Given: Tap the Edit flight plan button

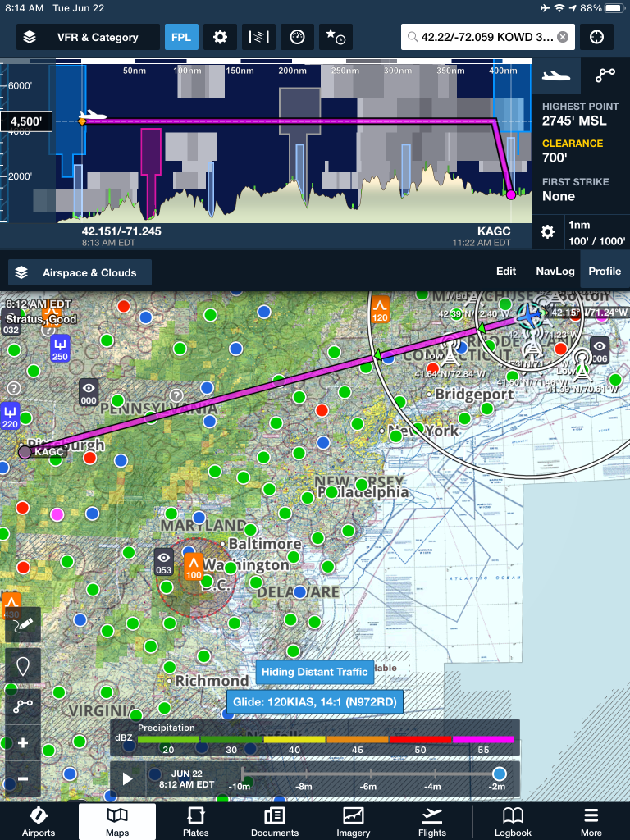Looking at the screenshot, I should point(506,272).
